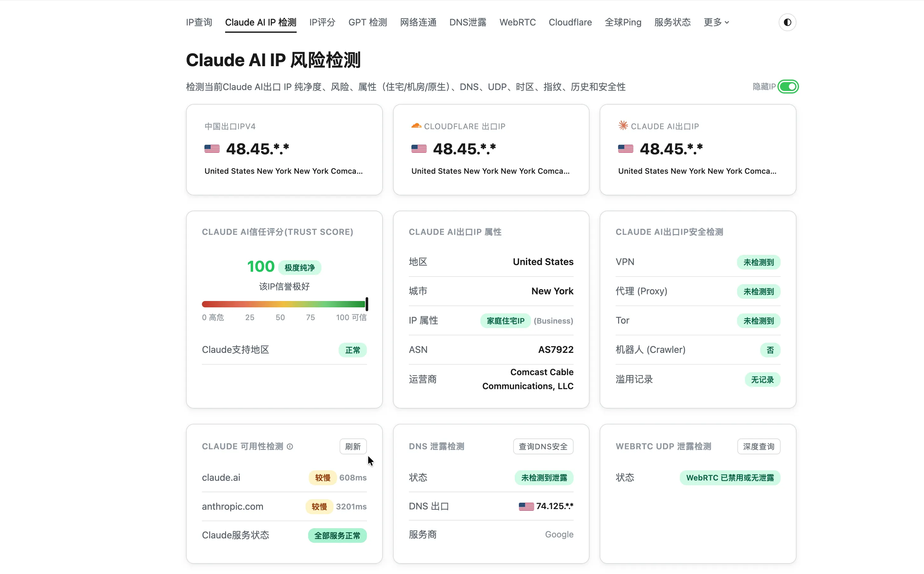Screen dimensions: 924x574
Task: Click the AS7922 ASN value
Action: pyautogui.click(x=556, y=350)
